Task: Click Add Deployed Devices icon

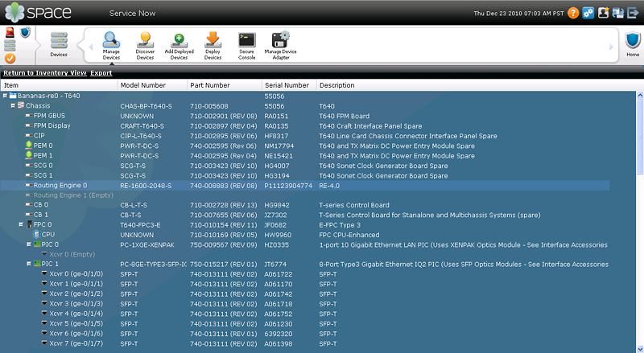Action: [x=179, y=43]
